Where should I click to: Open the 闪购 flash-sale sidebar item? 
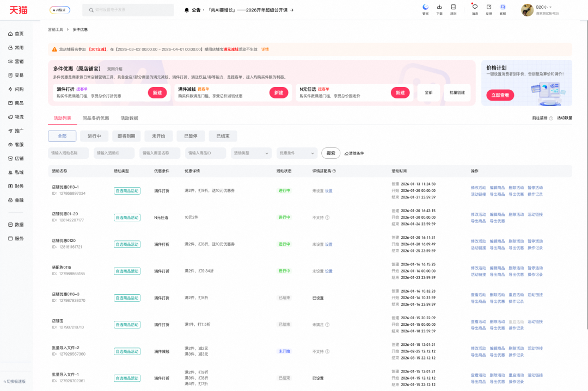click(16, 89)
